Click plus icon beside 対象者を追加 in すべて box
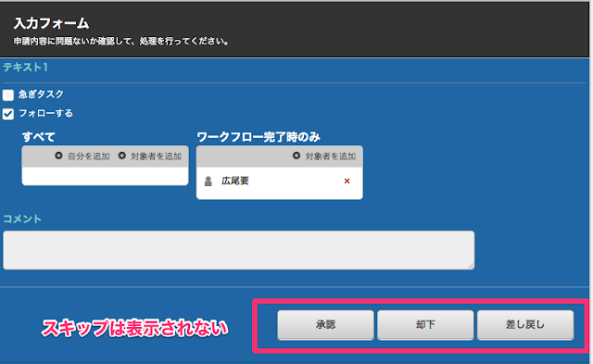The height and width of the screenshot is (364, 593). coord(121,156)
